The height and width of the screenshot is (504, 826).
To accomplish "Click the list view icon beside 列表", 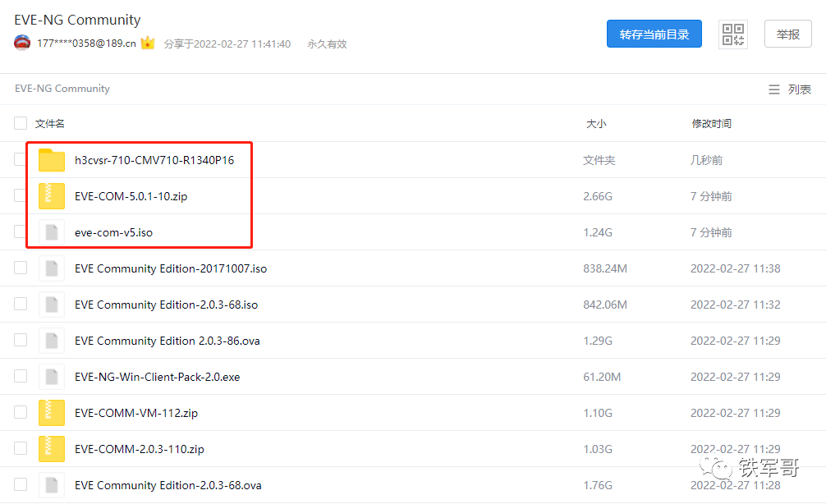I will tap(773, 89).
